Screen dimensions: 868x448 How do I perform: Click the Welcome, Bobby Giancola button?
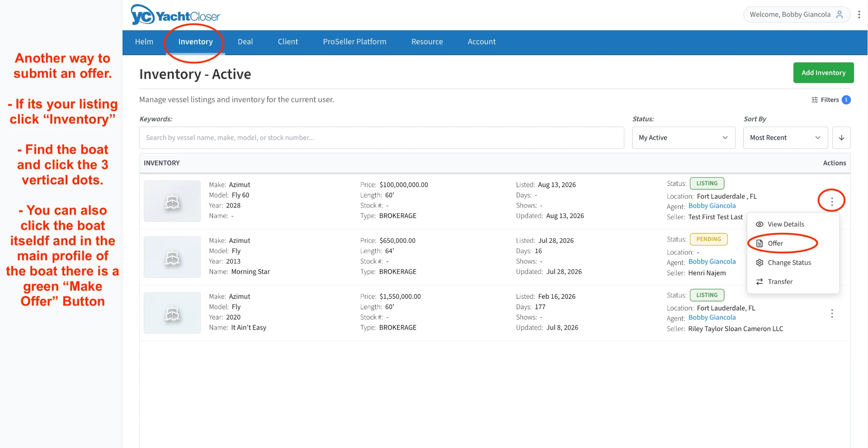[x=797, y=14]
